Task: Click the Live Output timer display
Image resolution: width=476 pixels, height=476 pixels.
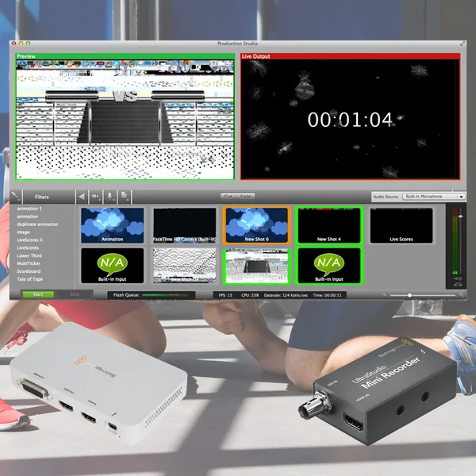Action: pos(350,120)
